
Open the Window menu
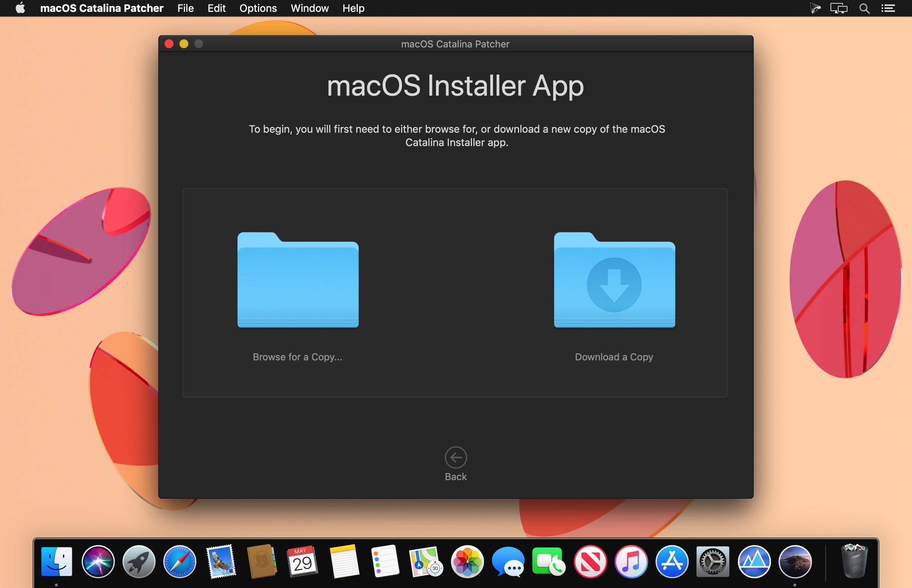[310, 8]
